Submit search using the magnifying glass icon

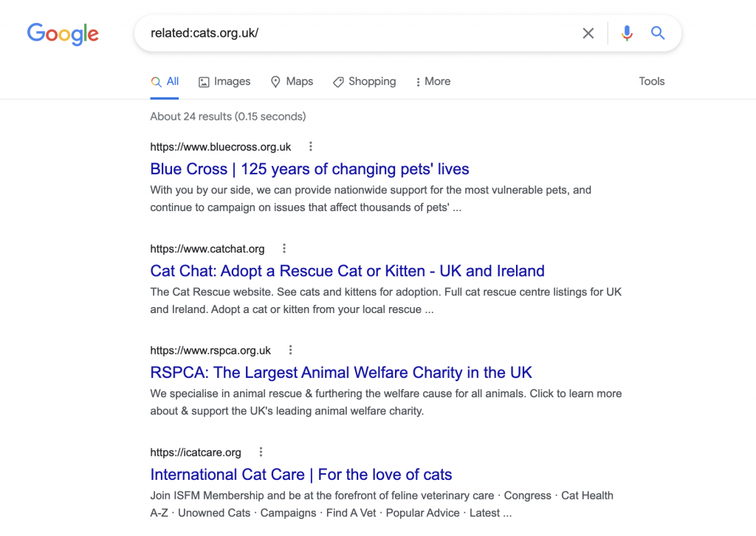(658, 32)
